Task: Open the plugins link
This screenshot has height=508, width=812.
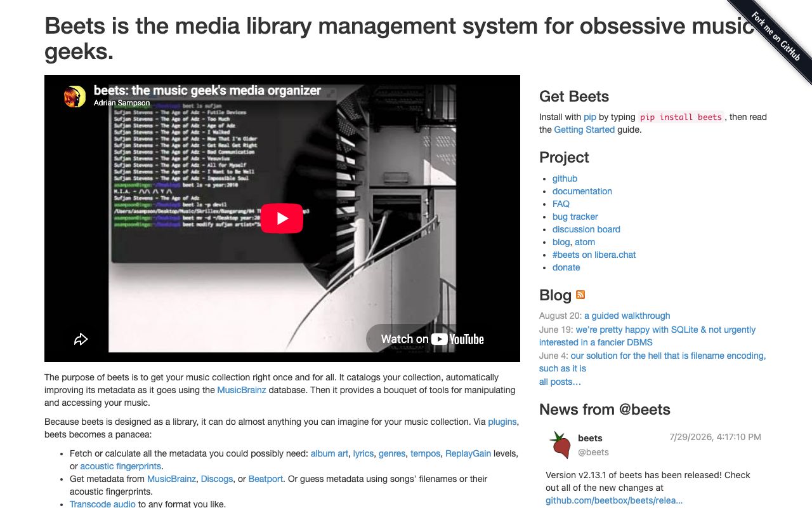Action: (x=502, y=422)
